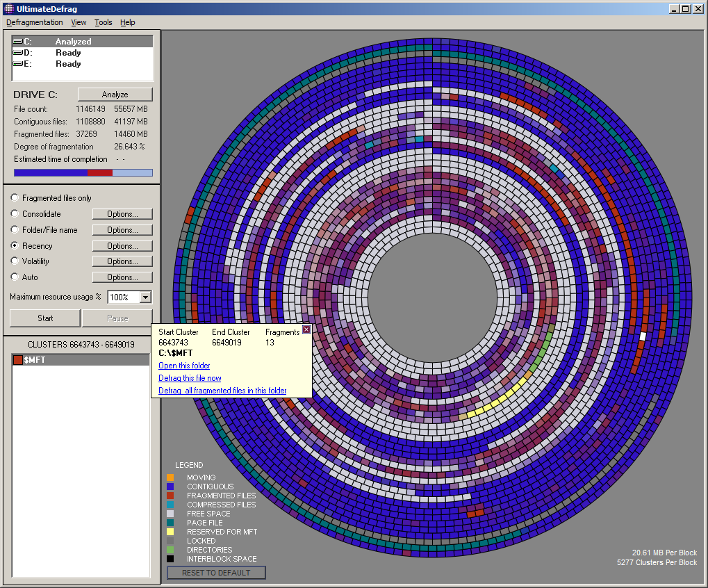
Task: Select the Recency radio button
Action: [x=15, y=245]
